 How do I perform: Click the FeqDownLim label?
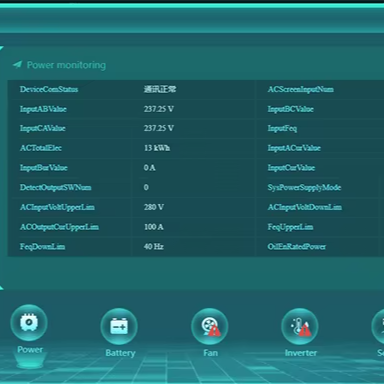pos(42,247)
